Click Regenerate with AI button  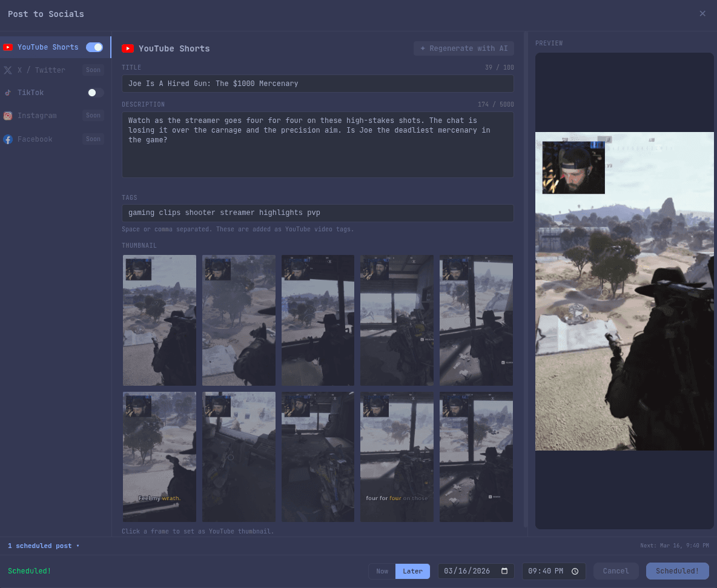point(464,48)
